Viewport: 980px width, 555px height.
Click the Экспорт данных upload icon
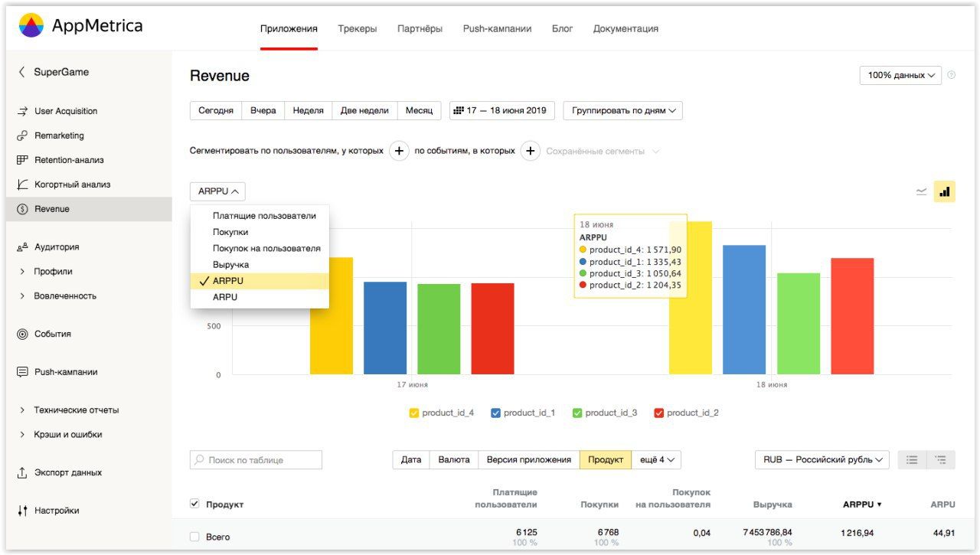pyautogui.click(x=22, y=472)
